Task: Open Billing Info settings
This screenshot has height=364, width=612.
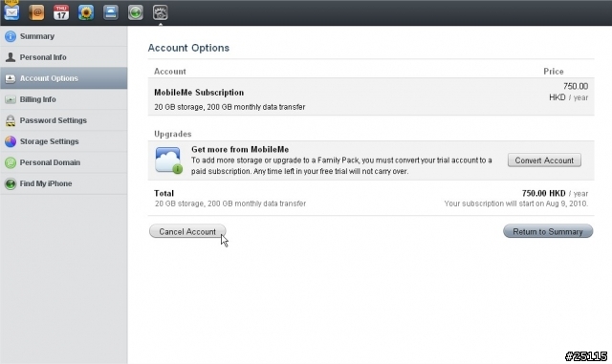Action: 64,99
